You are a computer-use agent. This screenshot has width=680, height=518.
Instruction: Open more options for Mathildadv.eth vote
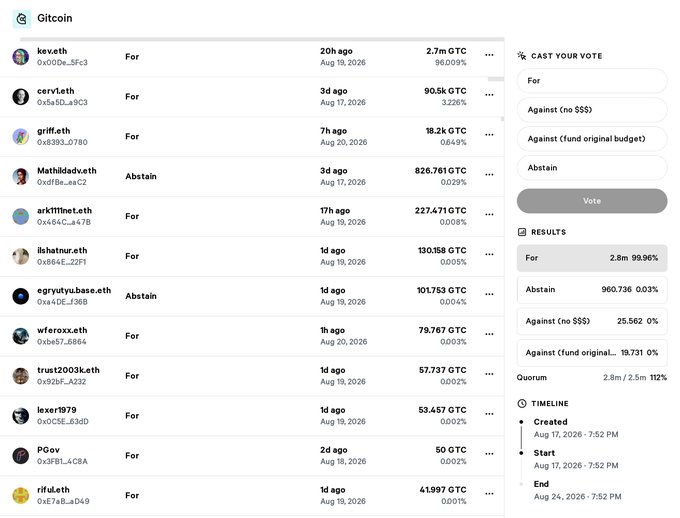[490, 175]
